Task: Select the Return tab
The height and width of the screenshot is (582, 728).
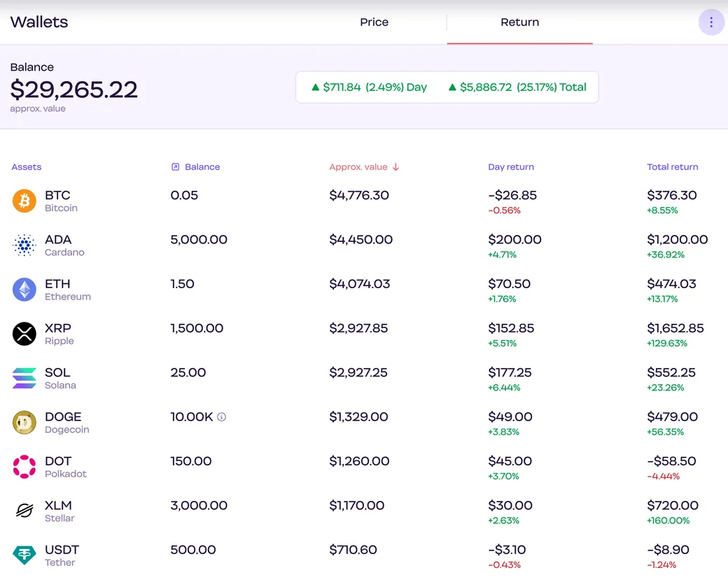Action: point(519,22)
